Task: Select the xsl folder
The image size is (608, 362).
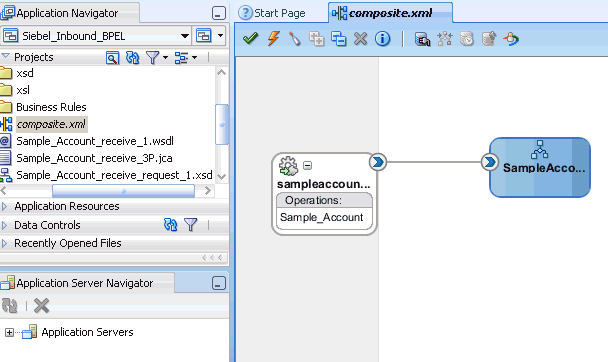Action: pos(23,90)
